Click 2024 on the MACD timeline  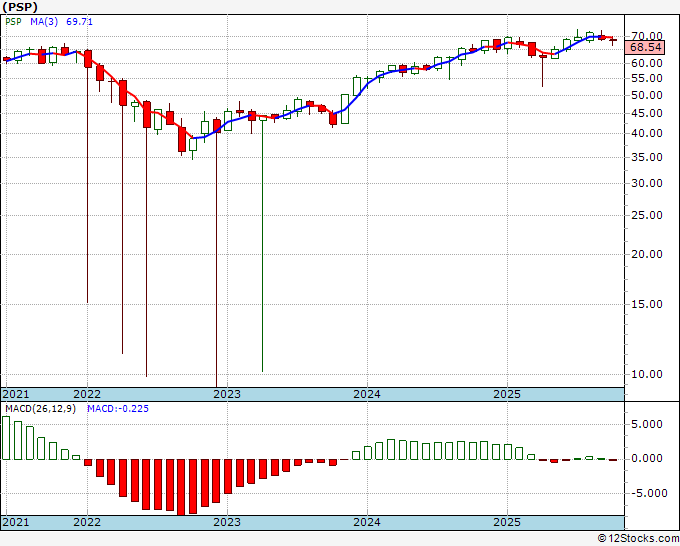pos(367,522)
